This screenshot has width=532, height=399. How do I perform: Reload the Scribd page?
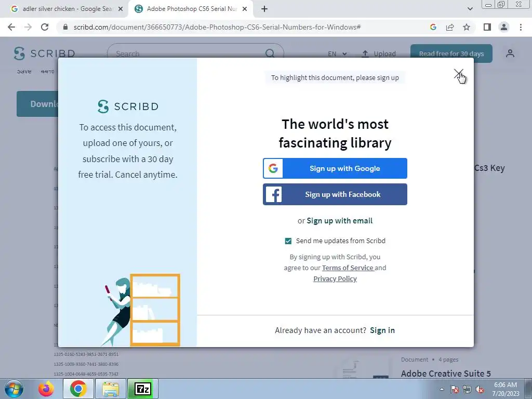pyautogui.click(x=45, y=27)
